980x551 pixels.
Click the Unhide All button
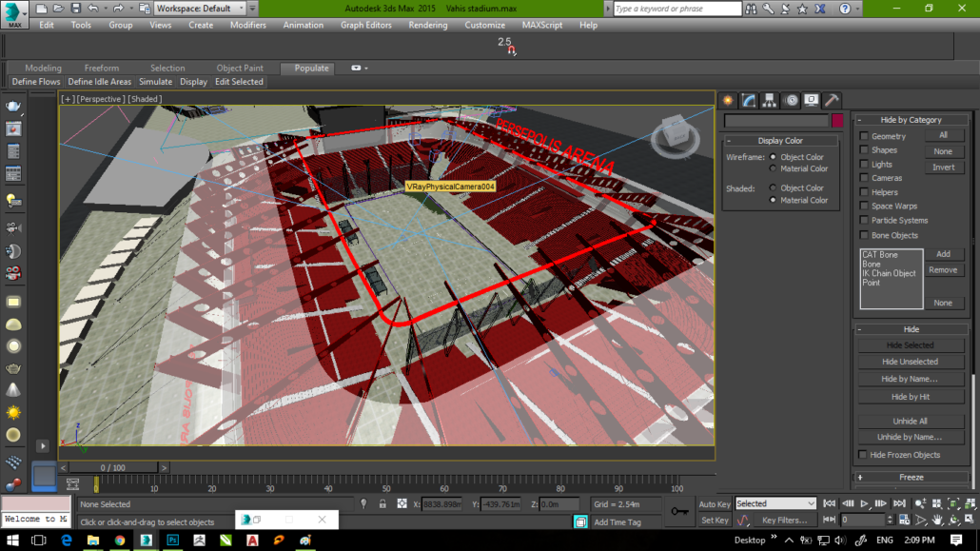tap(910, 421)
